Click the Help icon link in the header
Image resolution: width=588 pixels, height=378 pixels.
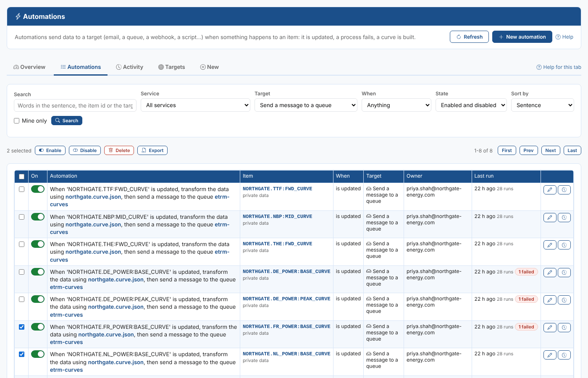pos(564,37)
